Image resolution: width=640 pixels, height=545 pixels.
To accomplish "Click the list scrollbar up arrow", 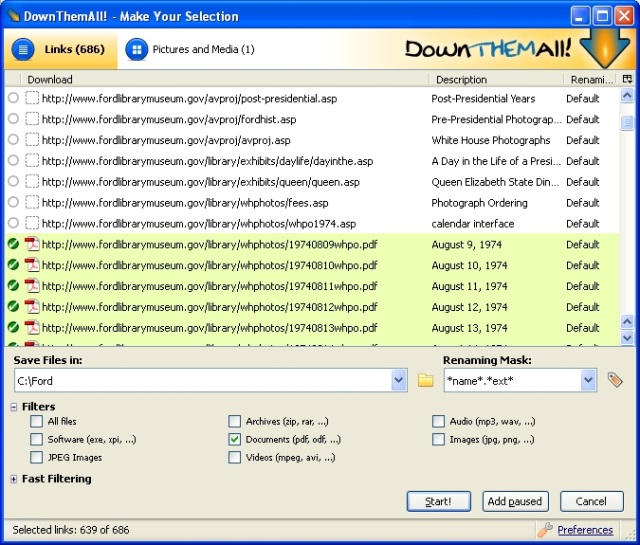I will pos(627,96).
